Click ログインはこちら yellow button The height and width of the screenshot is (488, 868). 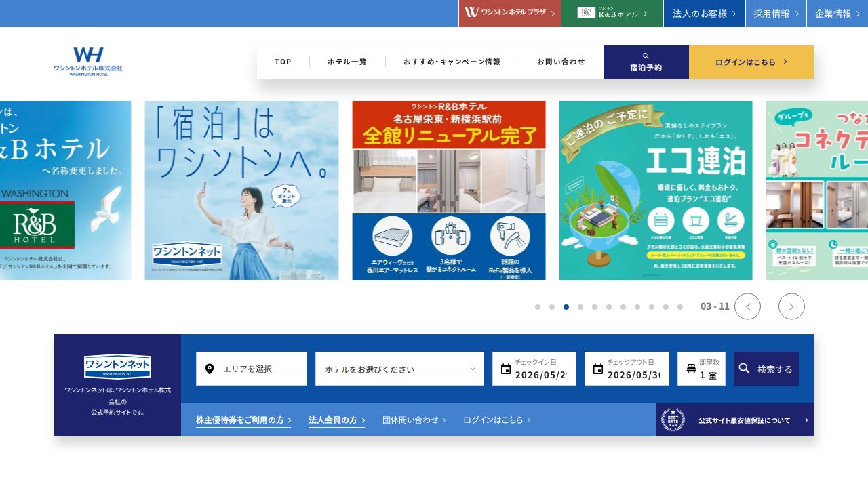click(751, 62)
